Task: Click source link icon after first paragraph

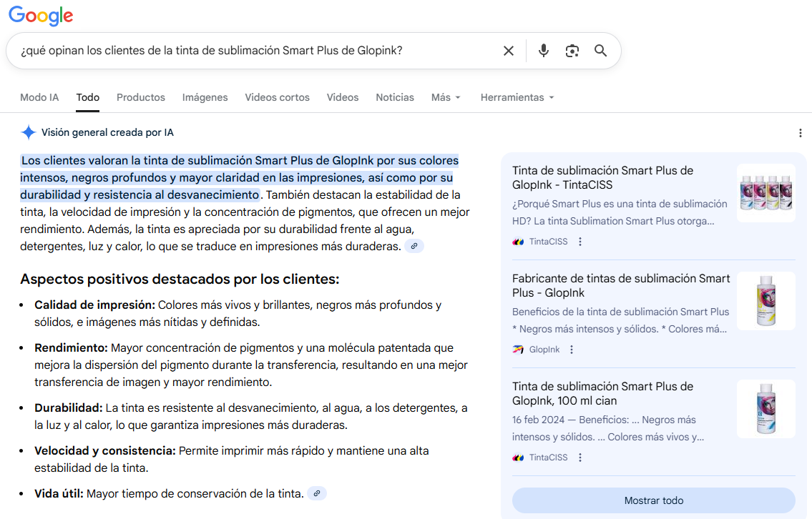Action: 414,246
